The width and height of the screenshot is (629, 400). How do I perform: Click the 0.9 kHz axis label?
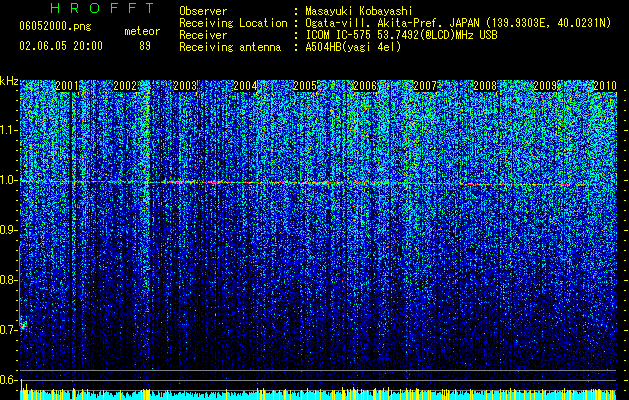pyautogui.click(x=9, y=230)
